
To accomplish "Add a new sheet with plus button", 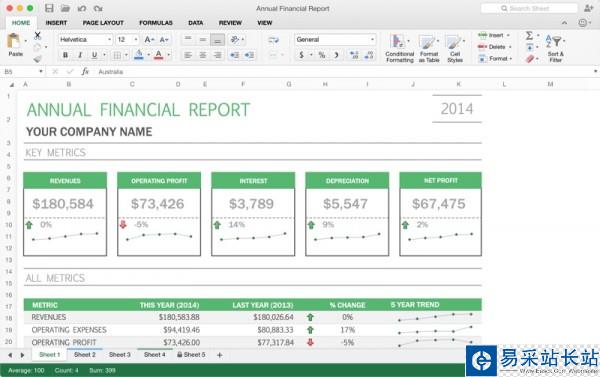I will (220, 355).
